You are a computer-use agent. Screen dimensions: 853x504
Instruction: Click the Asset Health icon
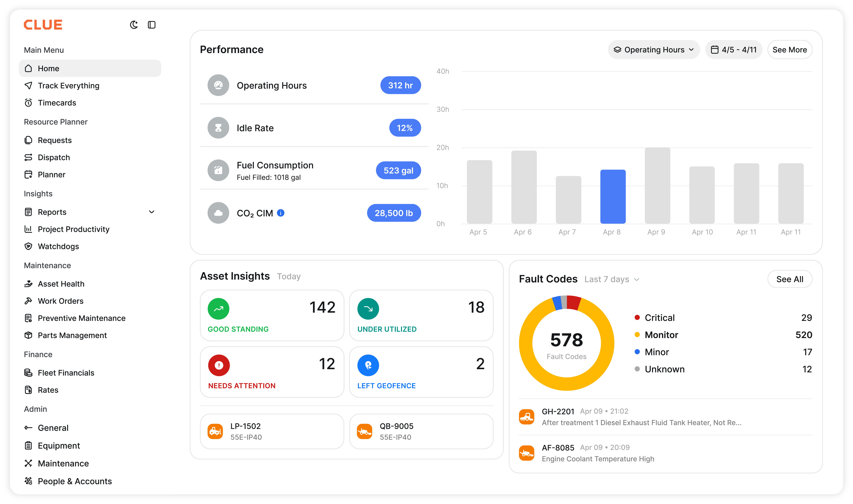click(29, 284)
